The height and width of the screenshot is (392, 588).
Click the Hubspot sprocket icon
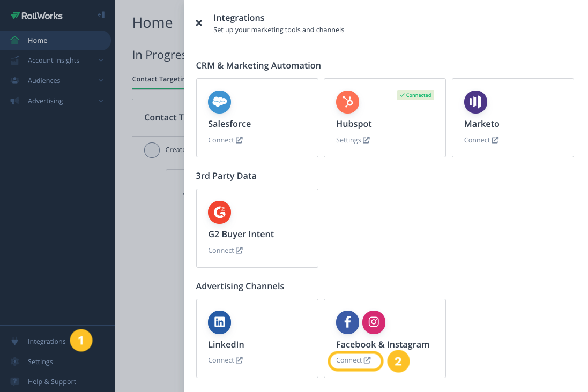pyautogui.click(x=347, y=102)
